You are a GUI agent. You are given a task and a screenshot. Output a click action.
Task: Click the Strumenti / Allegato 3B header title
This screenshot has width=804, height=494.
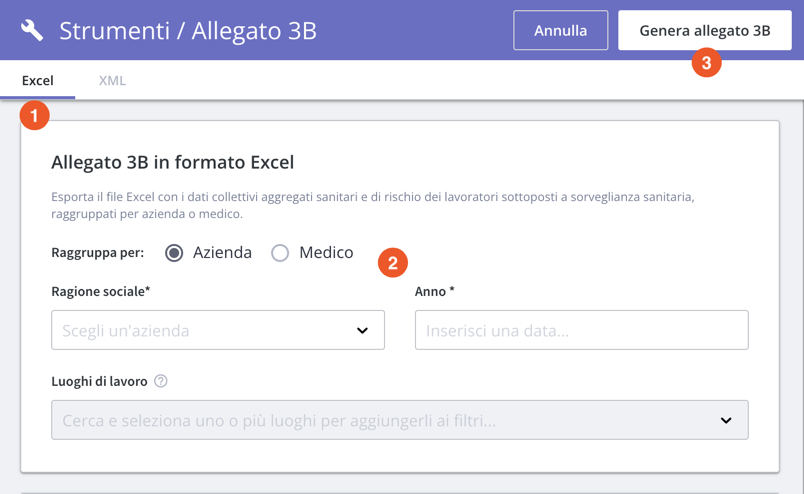point(188,30)
